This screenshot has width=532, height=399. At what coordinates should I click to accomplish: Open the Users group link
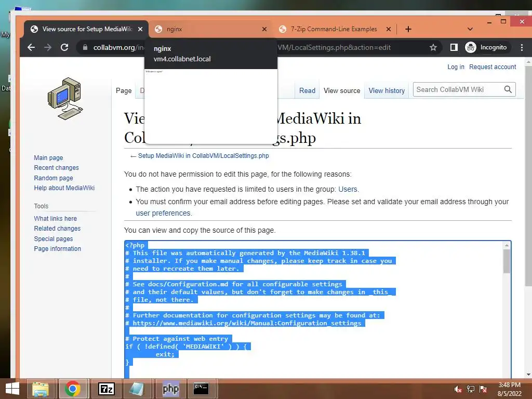[x=348, y=189]
